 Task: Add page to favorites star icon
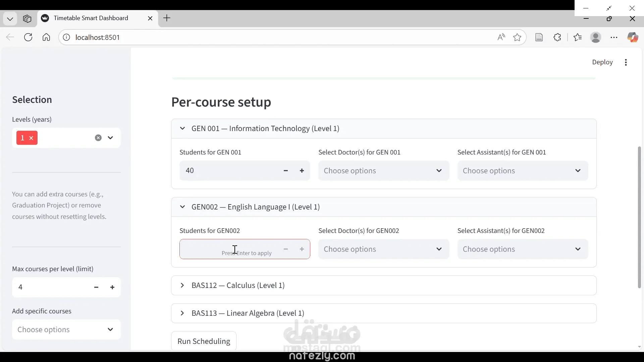point(517,37)
